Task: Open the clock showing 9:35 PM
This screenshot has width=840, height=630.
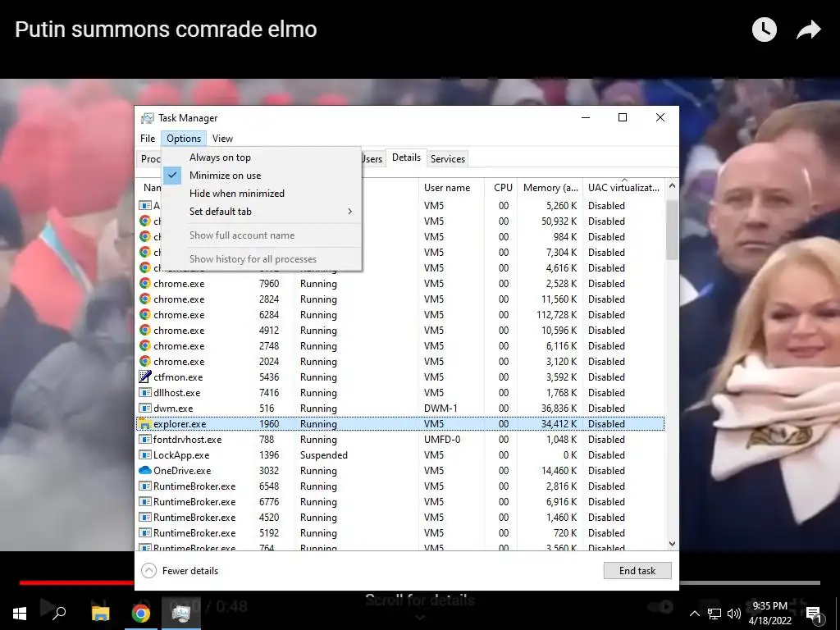Action: (x=769, y=614)
